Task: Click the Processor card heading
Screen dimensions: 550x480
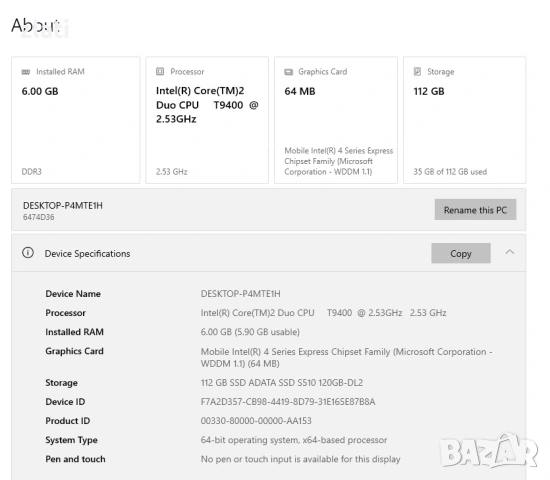Action: pos(187,72)
